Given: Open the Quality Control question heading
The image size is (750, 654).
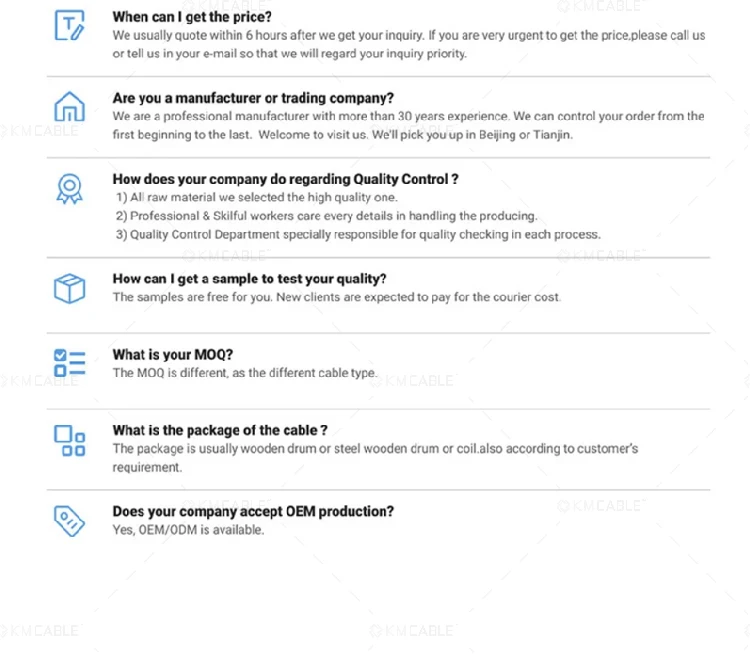Looking at the screenshot, I should click(285, 179).
